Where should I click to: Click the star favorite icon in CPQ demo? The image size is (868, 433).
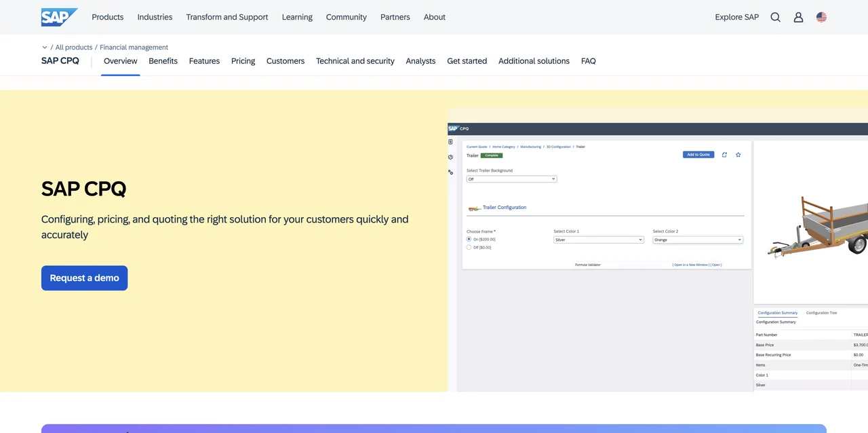tap(738, 155)
